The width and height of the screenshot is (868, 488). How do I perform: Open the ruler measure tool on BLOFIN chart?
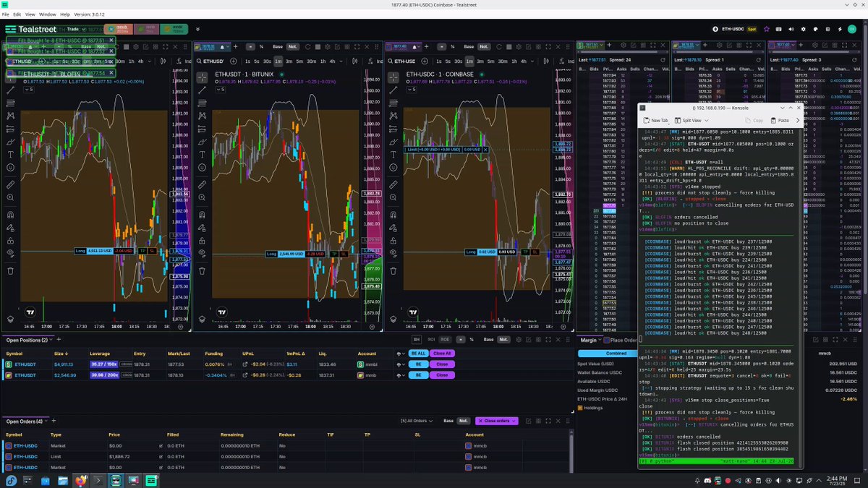pos(11,184)
